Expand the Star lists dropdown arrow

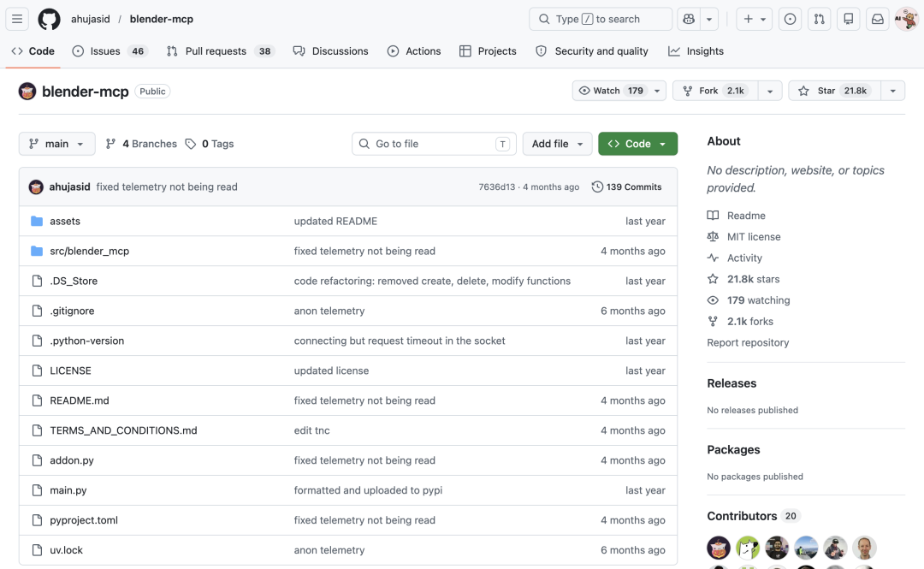pyautogui.click(x=892, y=91)
